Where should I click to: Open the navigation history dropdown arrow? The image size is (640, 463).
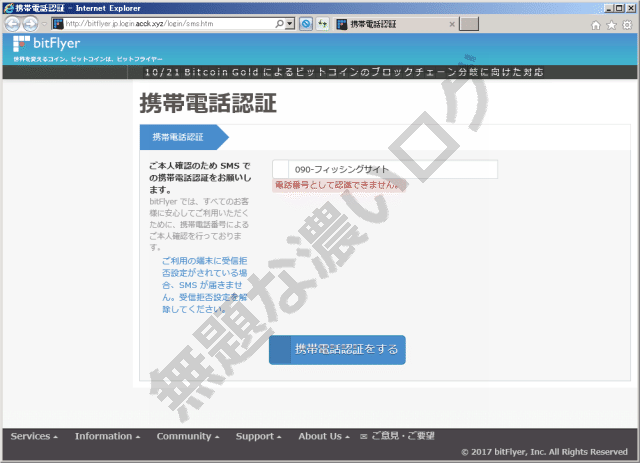[x=44, y=24]
